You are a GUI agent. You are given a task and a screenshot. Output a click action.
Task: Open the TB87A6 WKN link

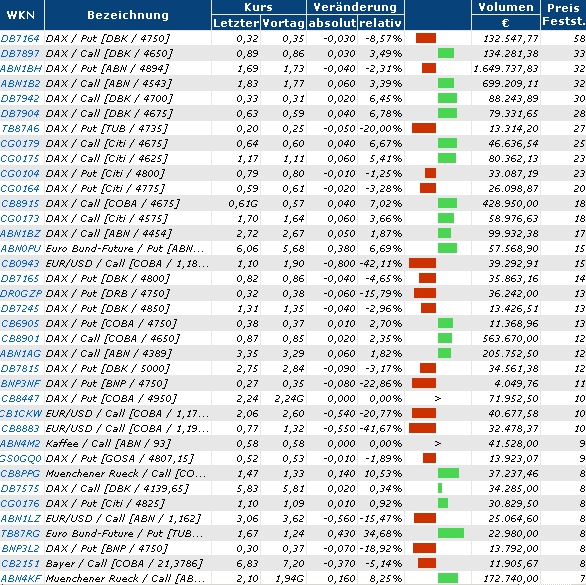20,129
